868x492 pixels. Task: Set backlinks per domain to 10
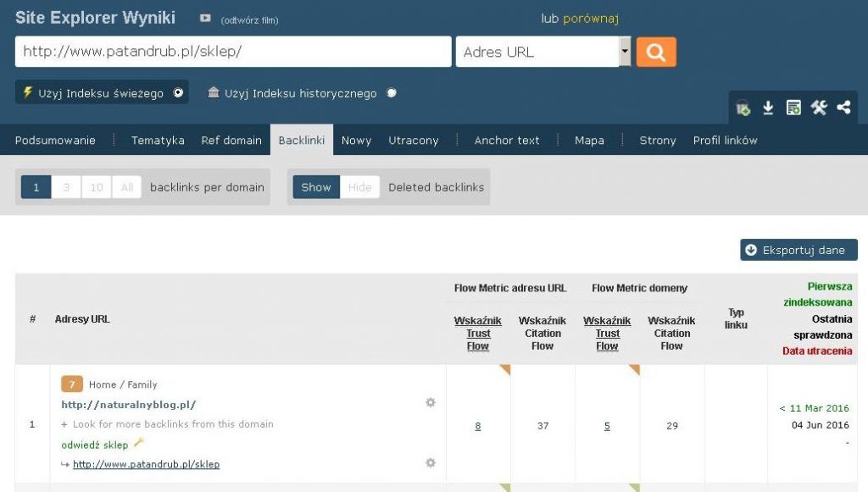97,187
